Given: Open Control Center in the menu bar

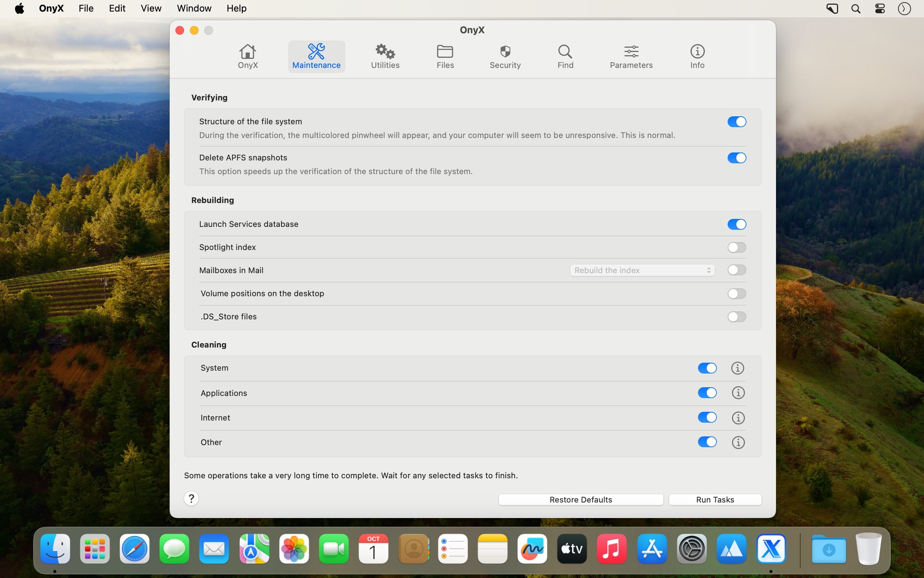Looking at the screenshot, I should point(880,9).
